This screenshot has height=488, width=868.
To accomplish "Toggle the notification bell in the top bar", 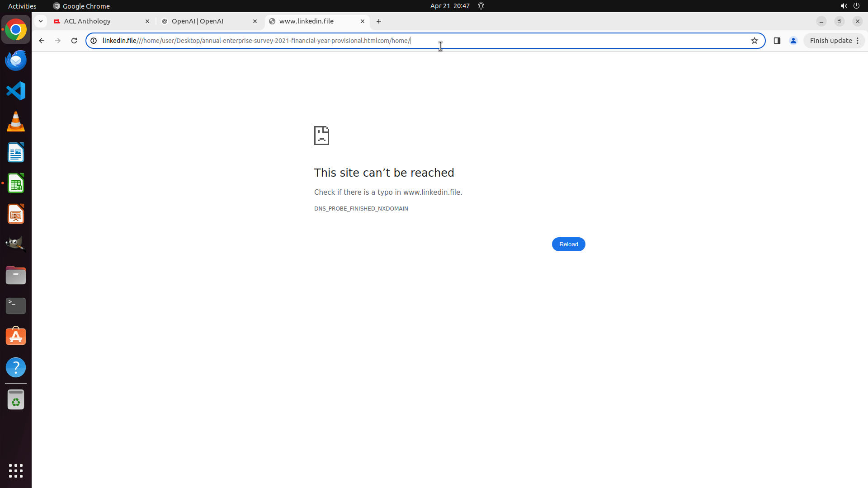I will 481,6.
